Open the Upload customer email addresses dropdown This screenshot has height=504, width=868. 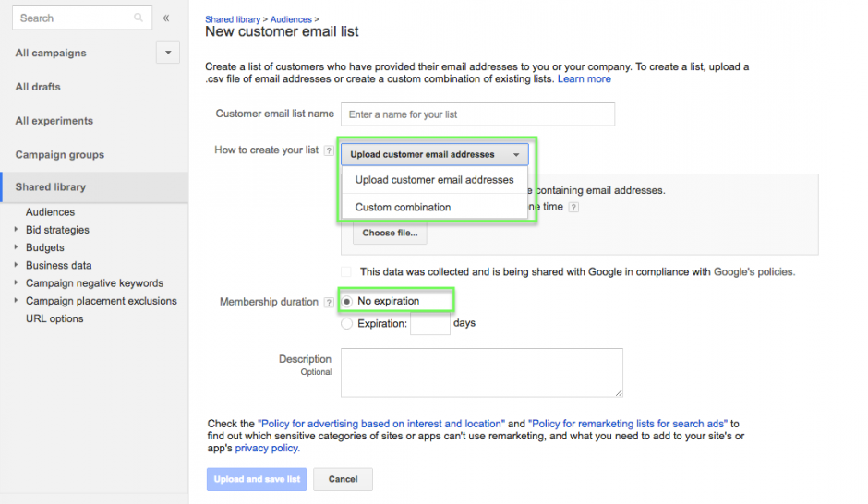pyautogui.click(x=435, y=154)
